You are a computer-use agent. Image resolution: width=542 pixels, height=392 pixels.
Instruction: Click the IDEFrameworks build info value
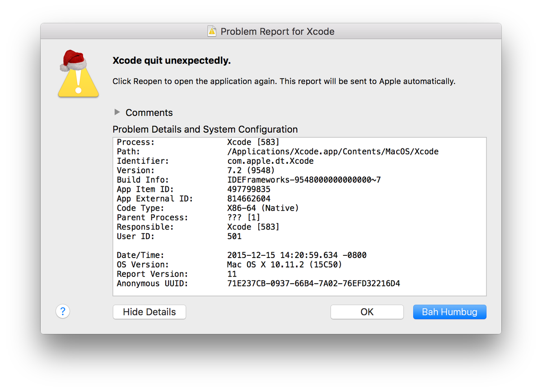pyautogui.click(x=304, y=180)
